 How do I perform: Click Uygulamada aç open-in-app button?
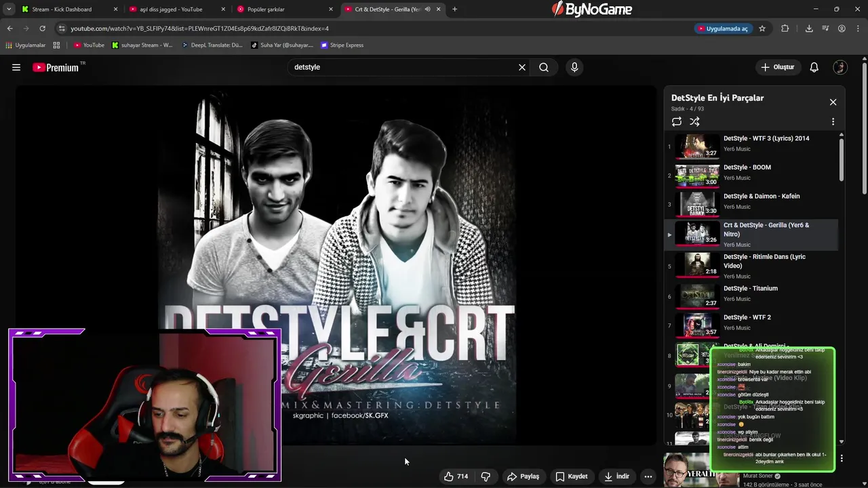tap(723, 28)
